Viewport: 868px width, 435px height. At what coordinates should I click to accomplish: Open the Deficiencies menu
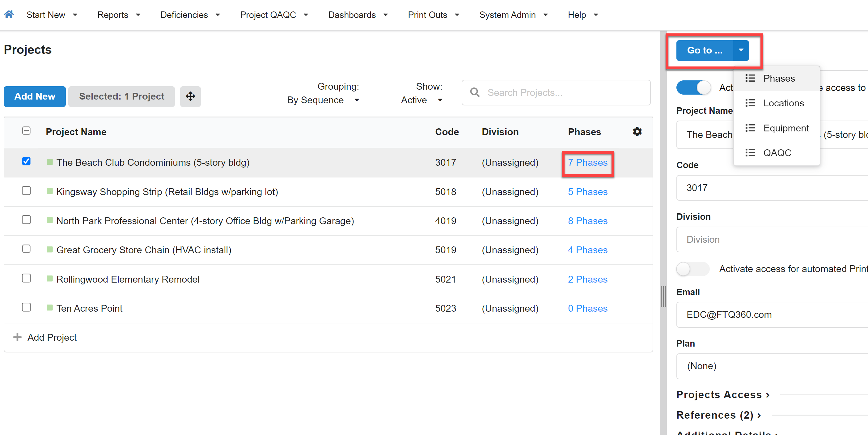190,15
